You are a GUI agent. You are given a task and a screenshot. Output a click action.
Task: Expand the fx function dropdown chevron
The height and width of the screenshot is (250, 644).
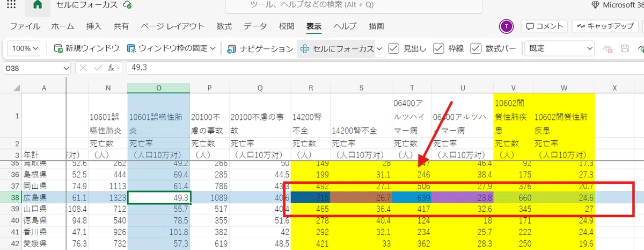click(x=119, y=68)
